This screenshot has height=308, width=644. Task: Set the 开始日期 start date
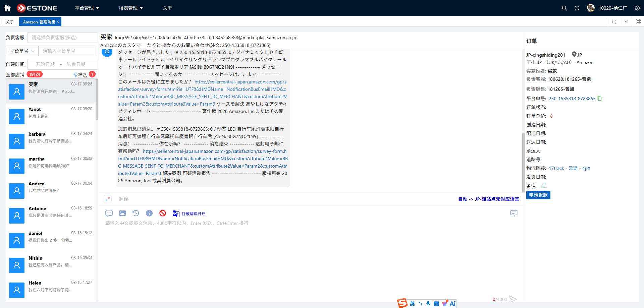(45, 64)
